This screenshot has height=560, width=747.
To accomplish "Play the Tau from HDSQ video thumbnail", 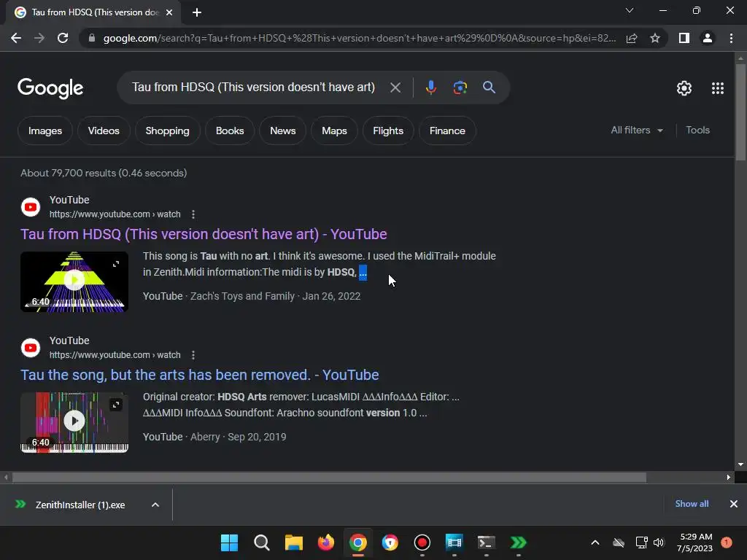I will pyautogui.click(x=74, y=281).
